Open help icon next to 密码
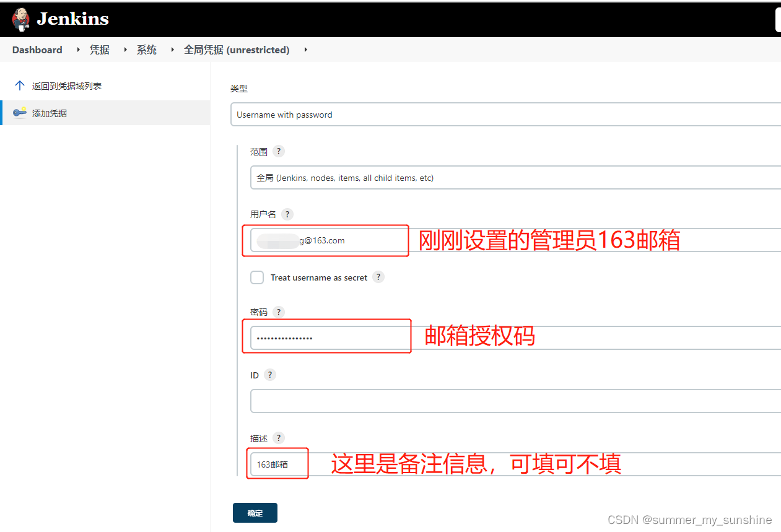 [279, 312]
